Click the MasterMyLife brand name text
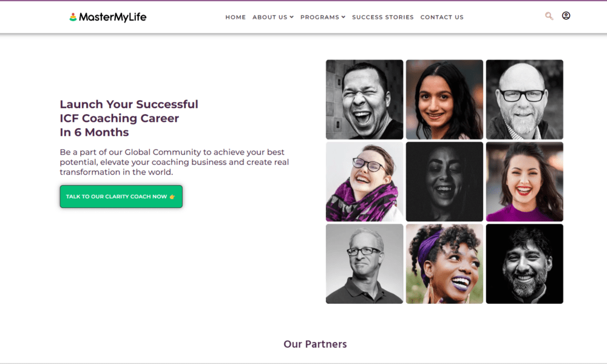Image resolution: width=607 pixels, height=364 pixels. point(112,17)
